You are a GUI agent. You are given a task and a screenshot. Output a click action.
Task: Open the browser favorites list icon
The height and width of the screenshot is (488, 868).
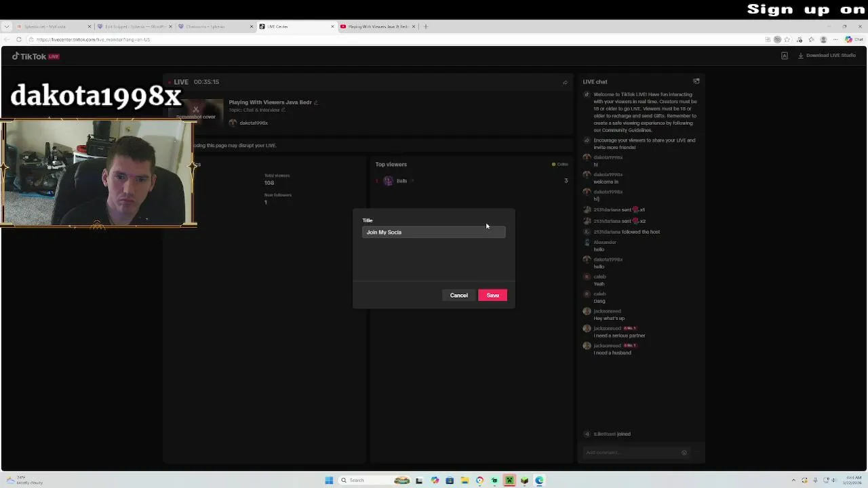[812, 39]
